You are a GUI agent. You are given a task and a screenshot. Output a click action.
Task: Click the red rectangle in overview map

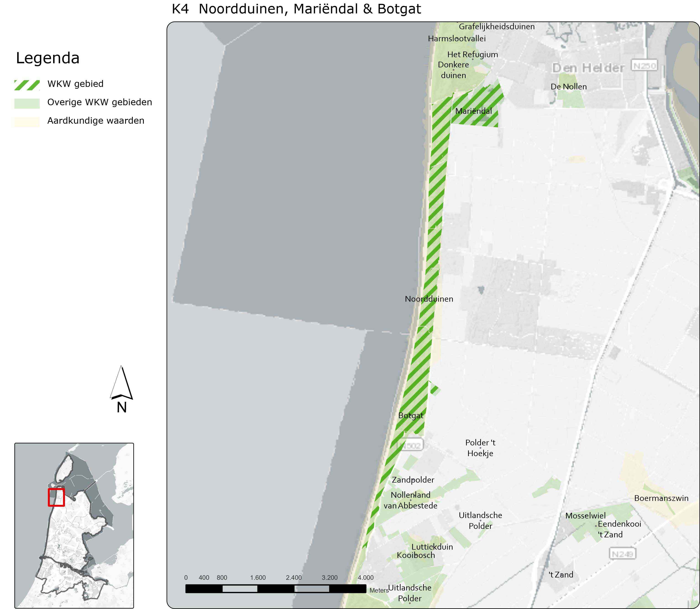[x=56, y=497]
